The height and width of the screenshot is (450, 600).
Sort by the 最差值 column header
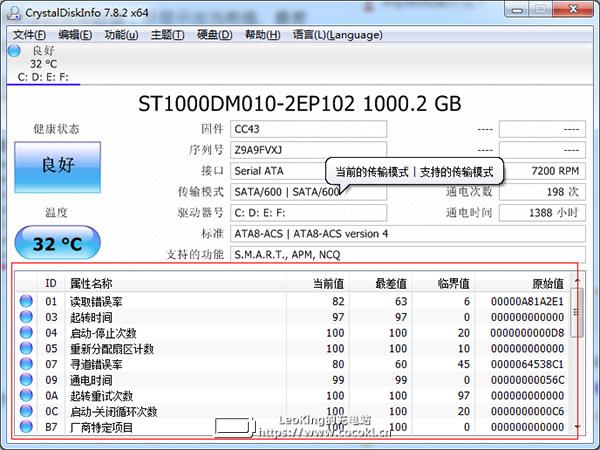(381, 283)
